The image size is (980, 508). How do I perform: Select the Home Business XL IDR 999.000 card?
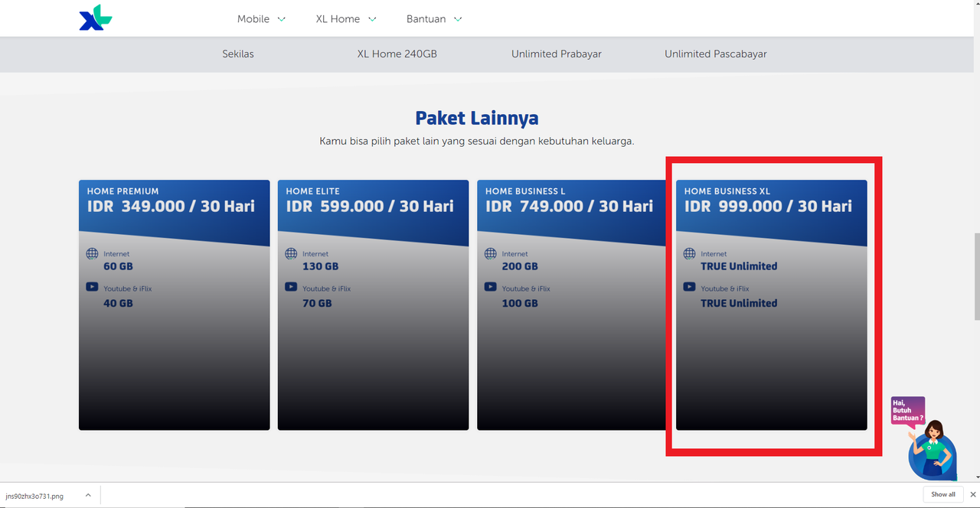click(x=772, y=305)
